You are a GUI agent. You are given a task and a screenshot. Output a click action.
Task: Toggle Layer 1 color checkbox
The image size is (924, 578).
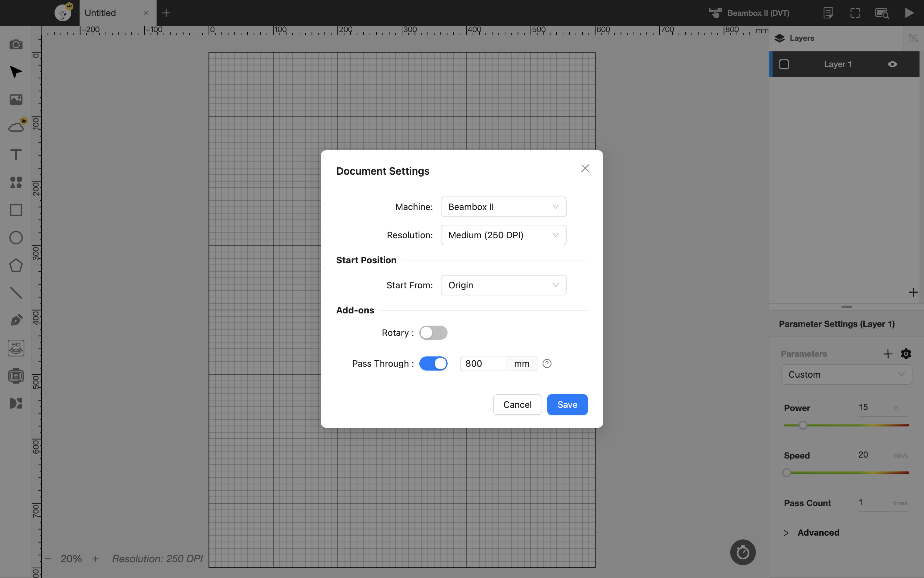point(784,64)
